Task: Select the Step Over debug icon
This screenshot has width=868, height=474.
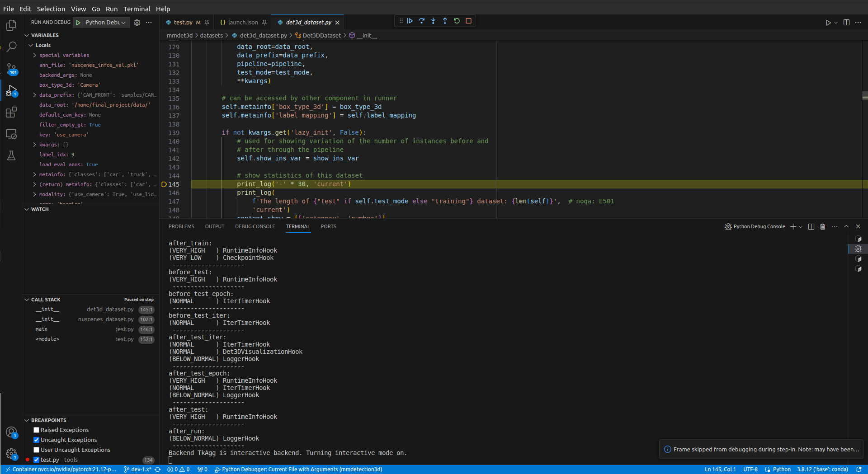Action: (x=422, y=21)
